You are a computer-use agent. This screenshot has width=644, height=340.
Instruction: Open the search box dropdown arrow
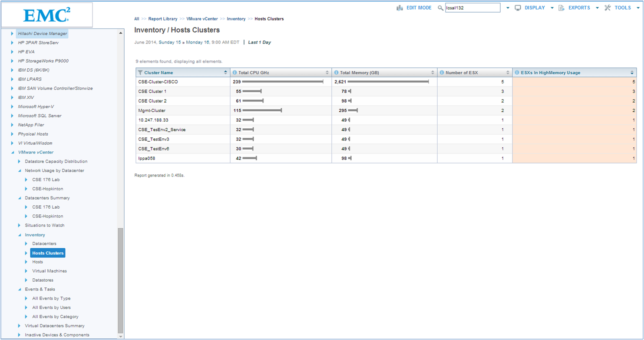click(508, 8)
